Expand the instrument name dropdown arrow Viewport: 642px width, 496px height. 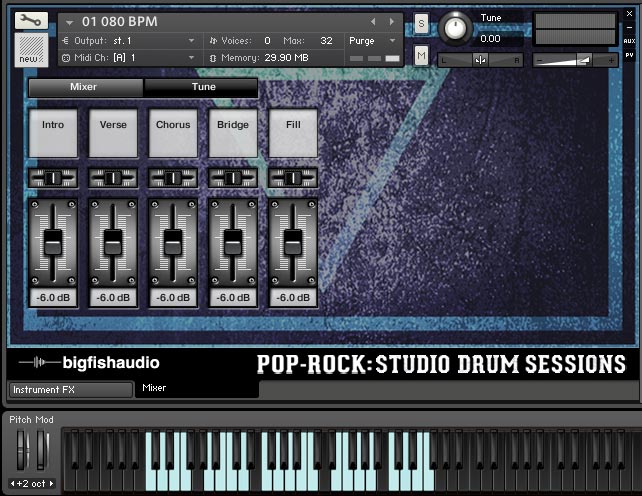point(69,23)
